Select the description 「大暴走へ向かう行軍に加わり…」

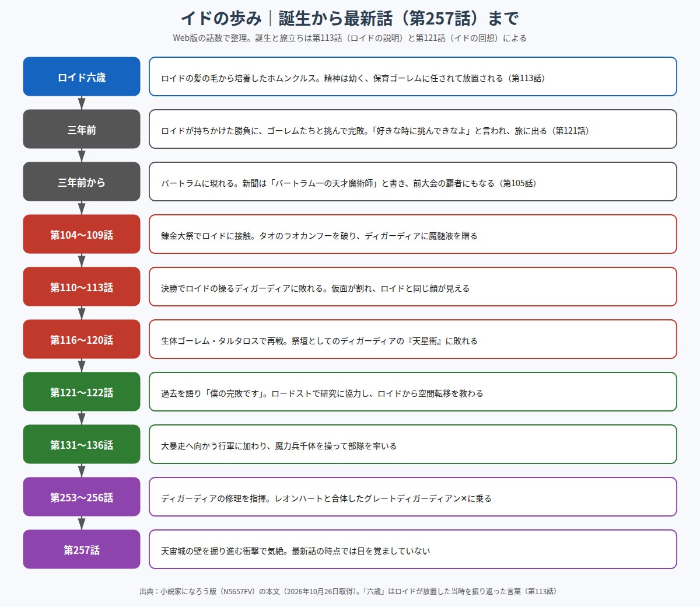pyautogui.click(x=413, y=444)
